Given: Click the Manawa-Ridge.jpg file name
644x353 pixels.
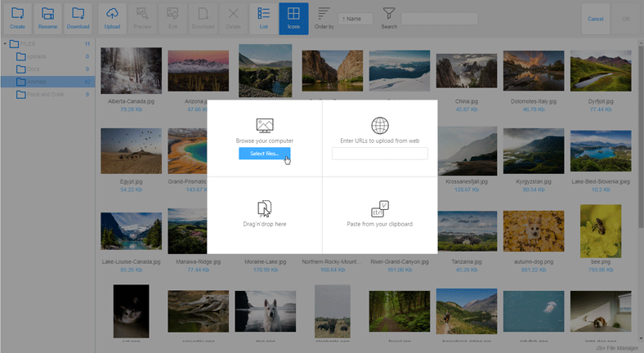Looking at the screenshot, I should tap(198, 261).
